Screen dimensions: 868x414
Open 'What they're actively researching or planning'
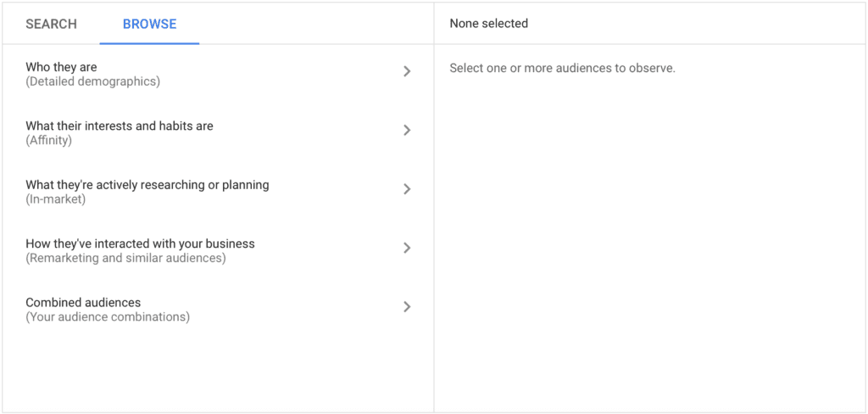point(147,185)
